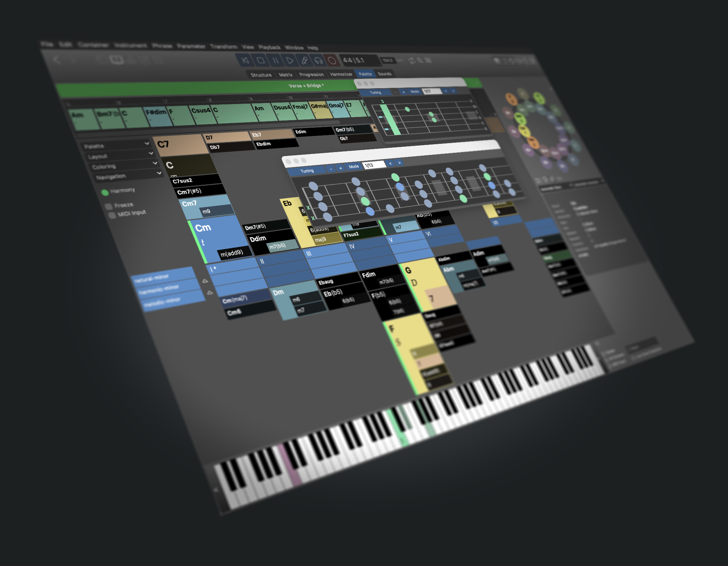Switch to the Harmonizer tab
728x566 pixels.
341,74
